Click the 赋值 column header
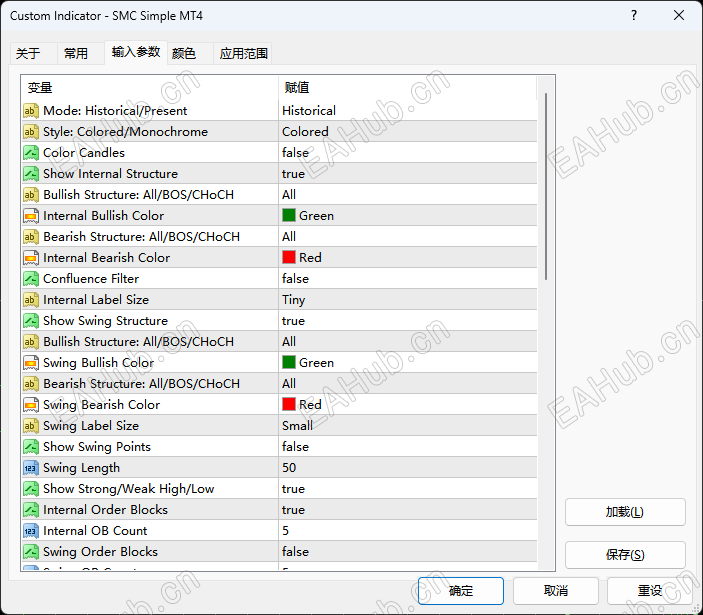The image size is (703, 615). [x=408, y=88]
